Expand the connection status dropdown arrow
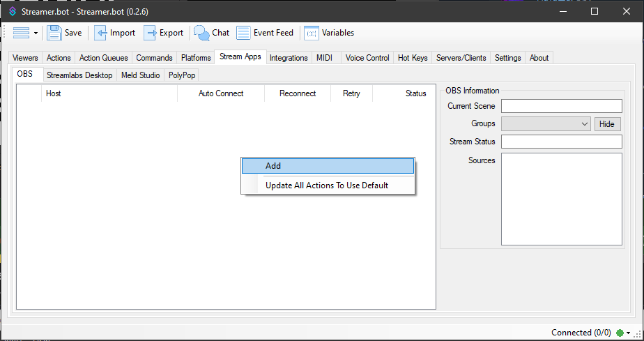The height and width of the screenshot is (341, 644). (628, 333)
